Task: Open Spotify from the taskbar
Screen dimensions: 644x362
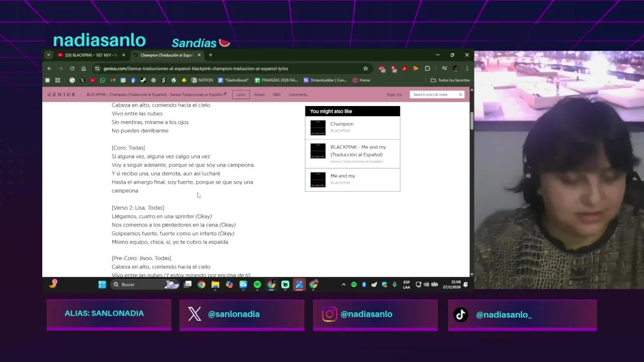Action: pyautogui.click(x=257, y=285)
